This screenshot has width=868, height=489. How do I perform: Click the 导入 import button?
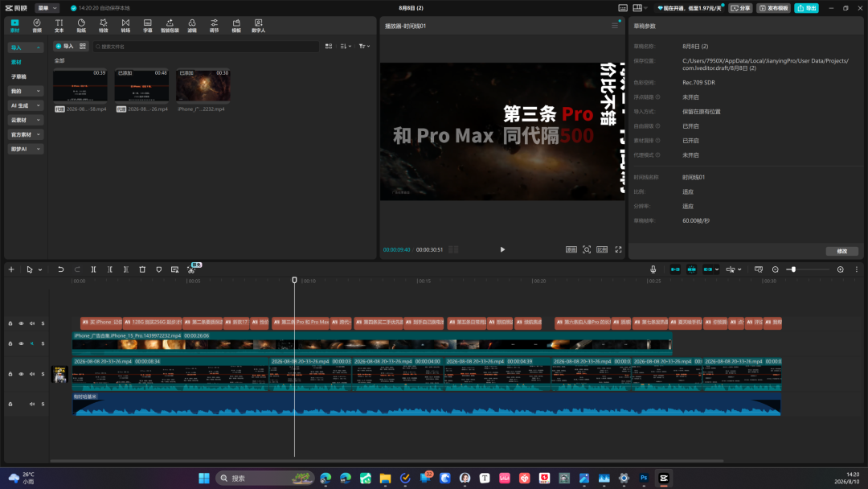(x=65, y=46)
